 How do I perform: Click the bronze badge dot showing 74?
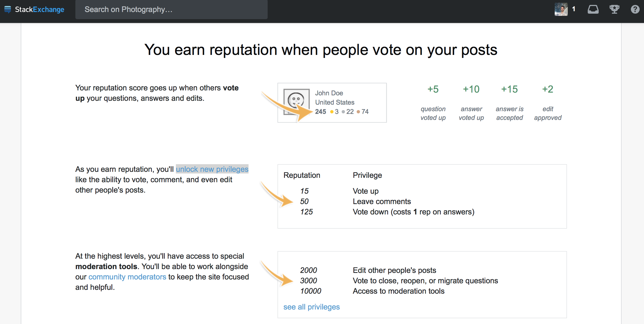click(x=358, y=112)
